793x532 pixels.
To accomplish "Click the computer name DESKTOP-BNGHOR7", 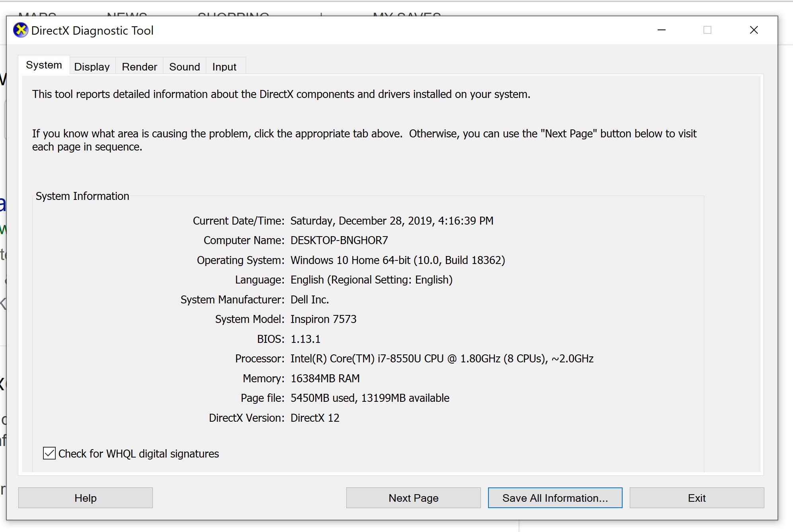I will tap(339, 240).
